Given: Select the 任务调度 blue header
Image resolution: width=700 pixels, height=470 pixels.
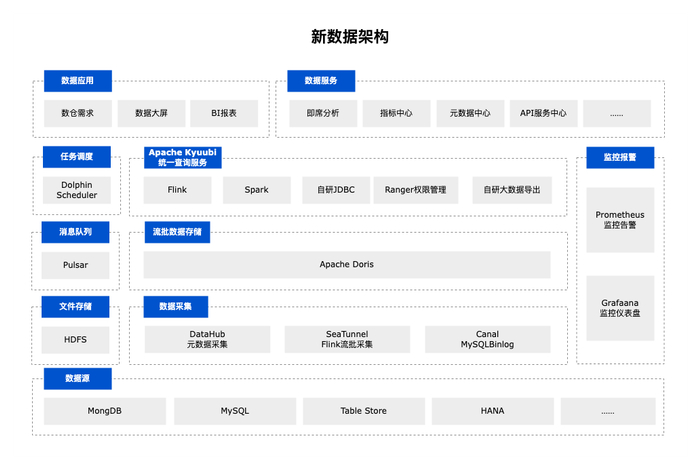Looking at the screenshot, I should (77, 157).
